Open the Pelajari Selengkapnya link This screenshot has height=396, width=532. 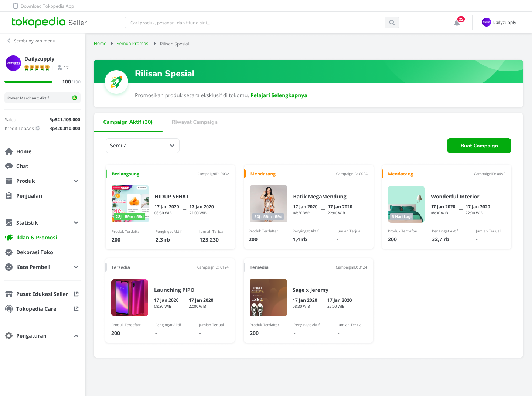point(279,95)
